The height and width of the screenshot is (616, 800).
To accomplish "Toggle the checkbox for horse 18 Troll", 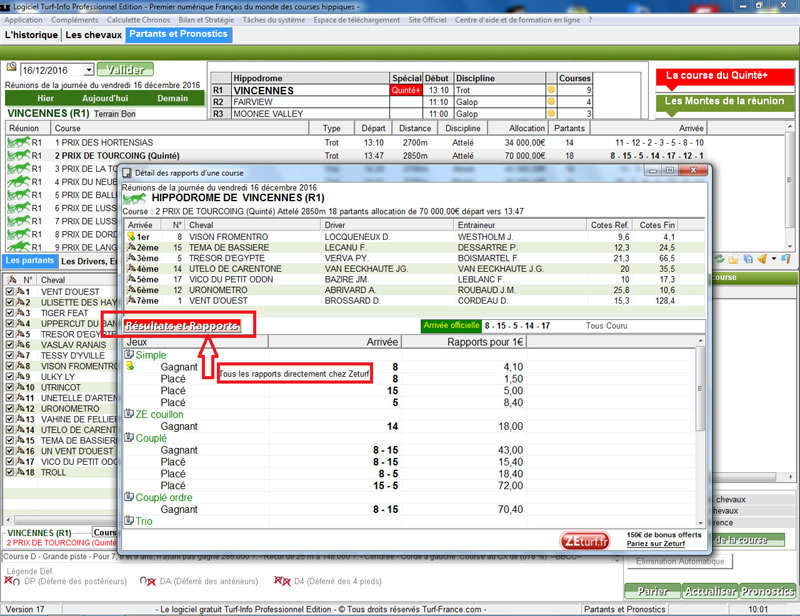I will pyautogui.click(x=11, y=472).
